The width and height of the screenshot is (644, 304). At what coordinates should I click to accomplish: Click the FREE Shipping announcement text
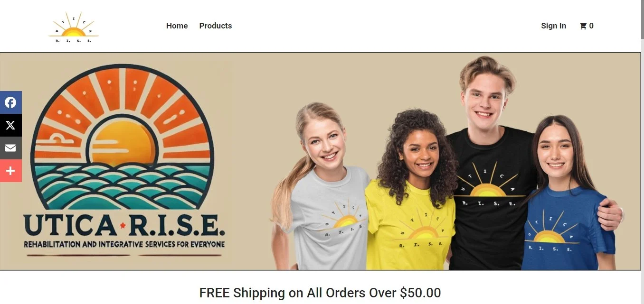(320, 293)
